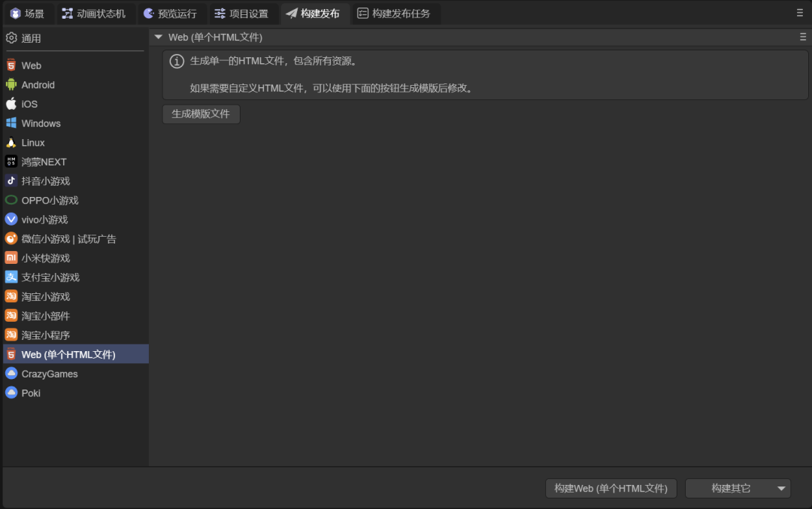
Task: Click the Alipay icon for 支付宝小游戏
Action: coord(11,277)
